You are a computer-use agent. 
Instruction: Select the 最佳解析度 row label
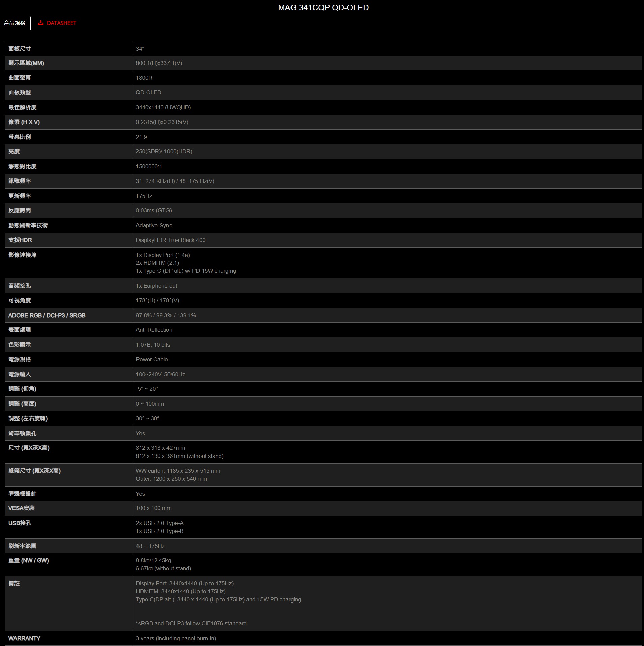[22, 107]
